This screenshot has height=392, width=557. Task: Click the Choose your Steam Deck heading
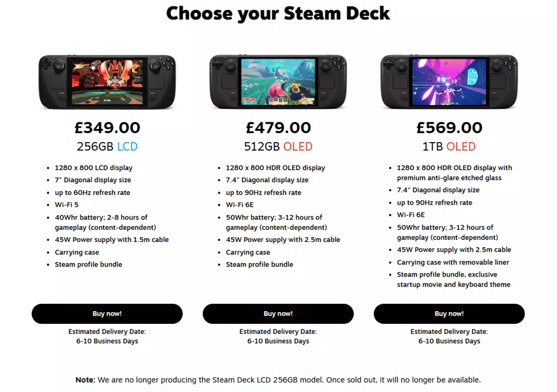point(278,13)
